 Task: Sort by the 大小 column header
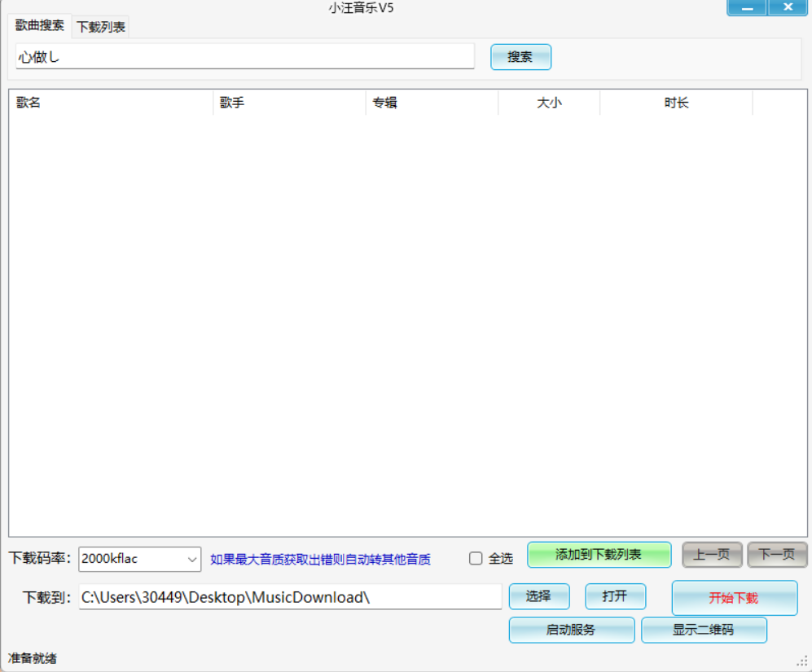[549, 103]
